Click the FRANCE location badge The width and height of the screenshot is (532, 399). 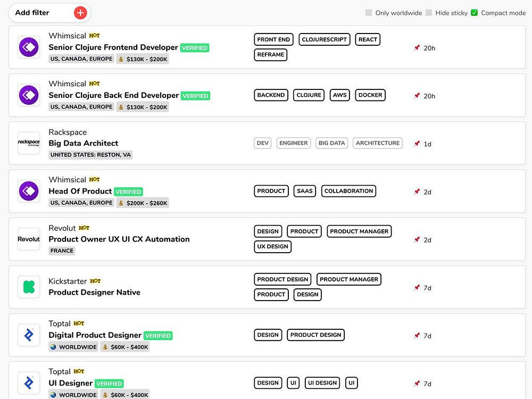tap(62, 251)
